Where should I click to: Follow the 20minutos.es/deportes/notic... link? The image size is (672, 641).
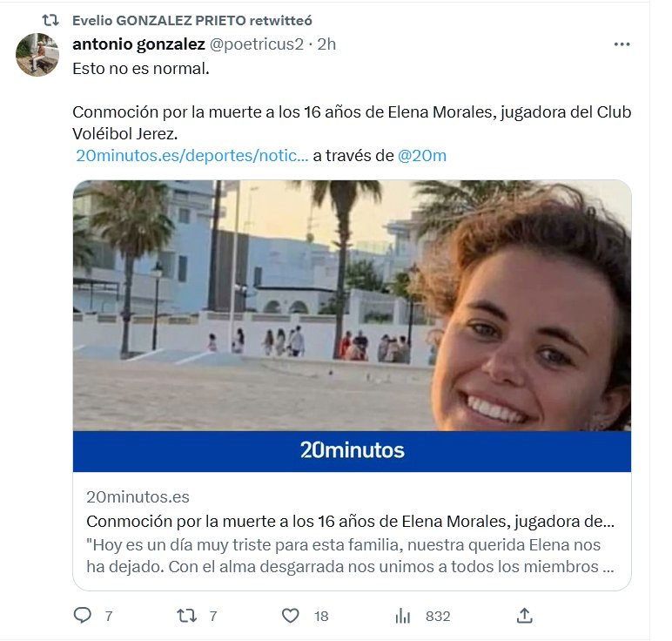(x=192, y=155)
